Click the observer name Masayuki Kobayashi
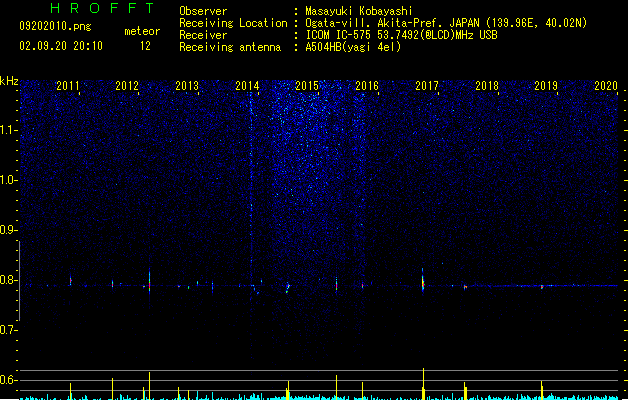This screenshot has width=629, height=400. pyautogui.click(x=359, y=11)
